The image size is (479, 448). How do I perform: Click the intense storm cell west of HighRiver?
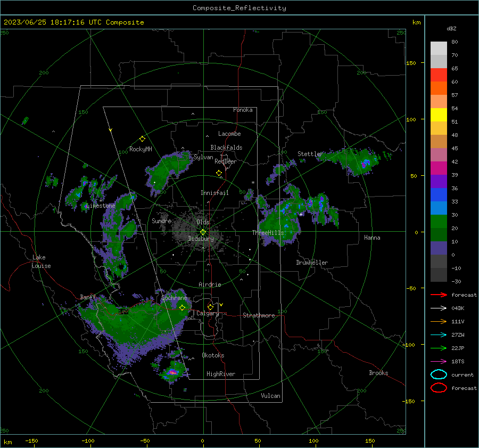pos(172,372)
